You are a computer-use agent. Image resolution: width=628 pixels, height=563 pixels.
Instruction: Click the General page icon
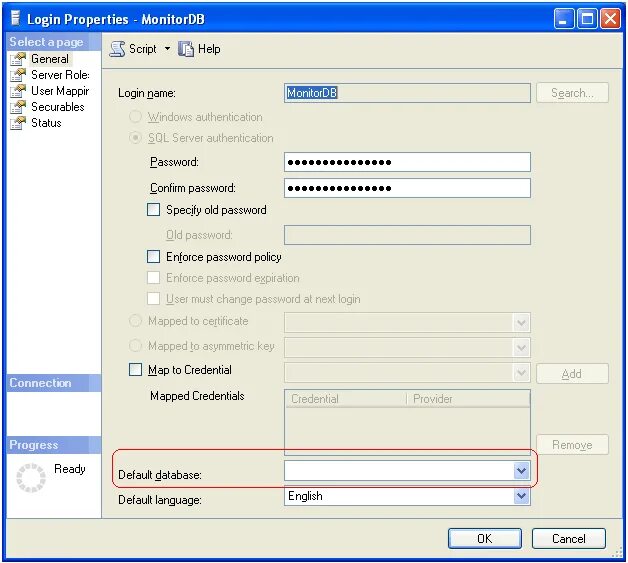18,59
